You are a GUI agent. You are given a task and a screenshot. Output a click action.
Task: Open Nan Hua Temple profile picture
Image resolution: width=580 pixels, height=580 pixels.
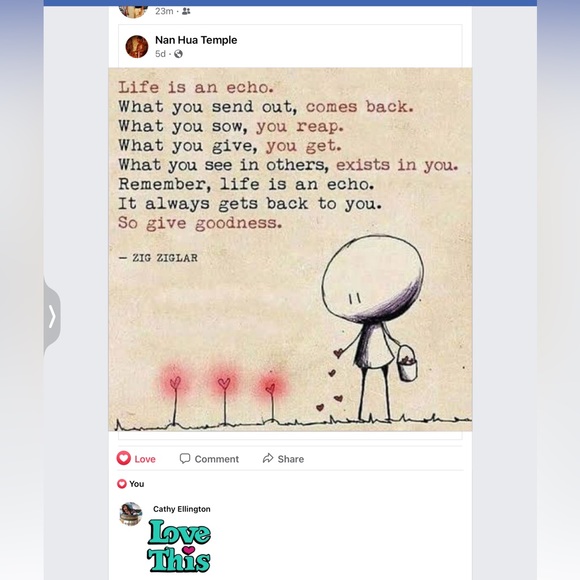click(x=137, y=47)
